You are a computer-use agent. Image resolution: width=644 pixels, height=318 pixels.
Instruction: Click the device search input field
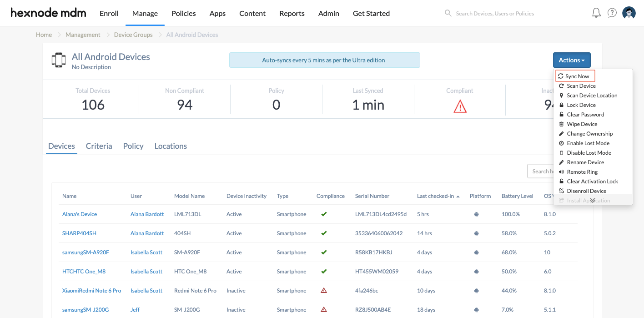coord(543,171)
